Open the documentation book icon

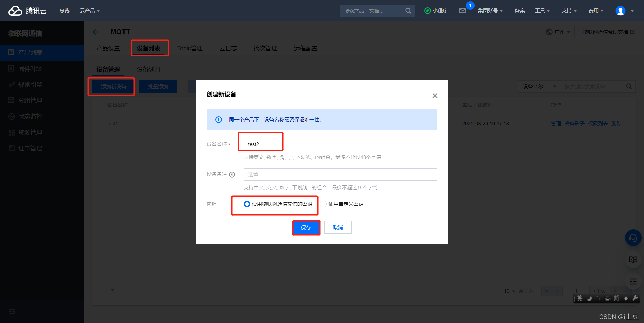[x=633, y=260]
